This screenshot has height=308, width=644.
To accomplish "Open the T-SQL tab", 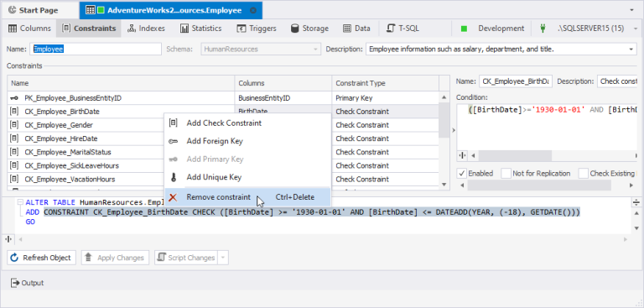I will 402,29.
